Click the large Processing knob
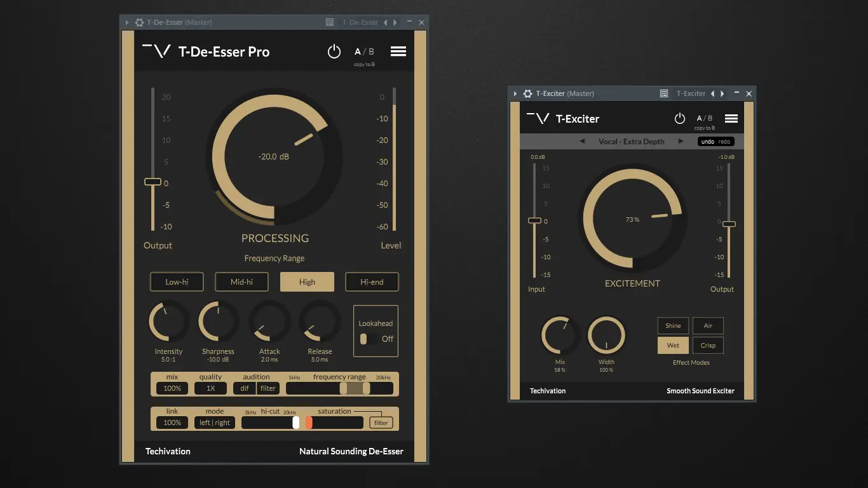This screenshot has width=868, height=488. (274, 156)
